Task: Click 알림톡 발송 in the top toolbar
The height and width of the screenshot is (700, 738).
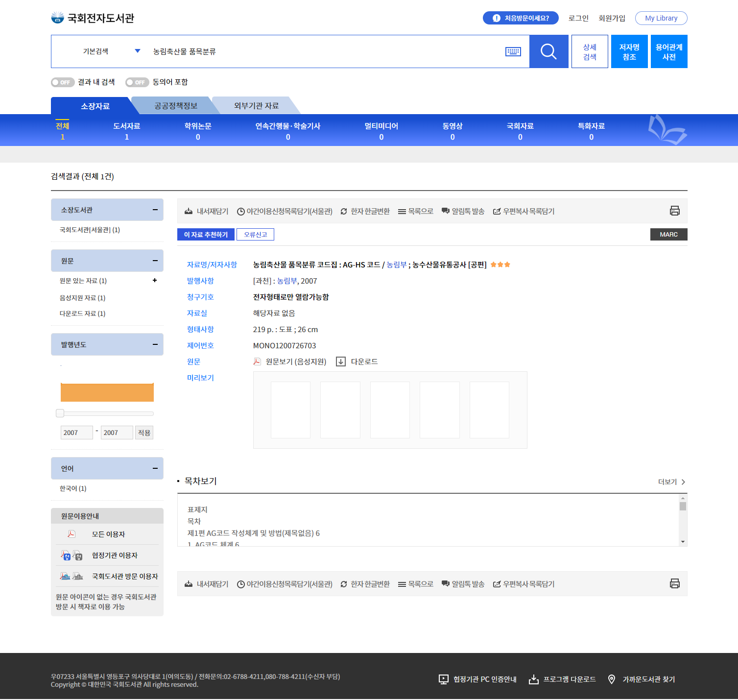Action: (463, 211)
